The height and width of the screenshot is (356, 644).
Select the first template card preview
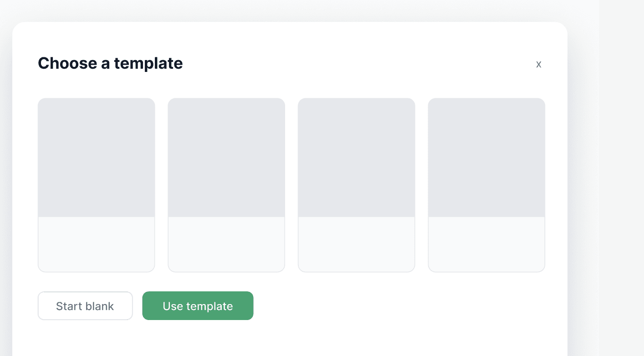[97, 158]
